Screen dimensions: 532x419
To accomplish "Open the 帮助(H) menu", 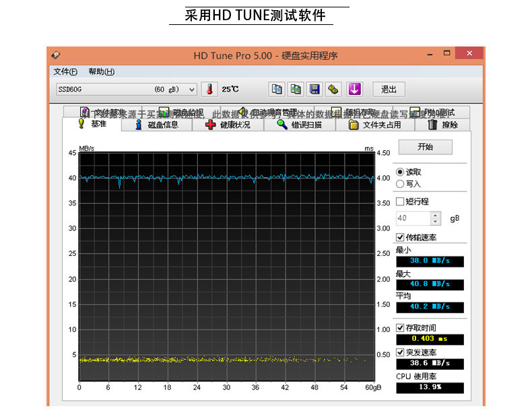I will click(x=102, y=71).
